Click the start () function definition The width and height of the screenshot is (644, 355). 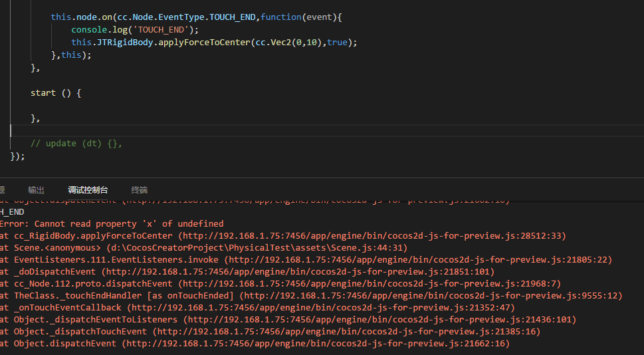tap(56, 92)
